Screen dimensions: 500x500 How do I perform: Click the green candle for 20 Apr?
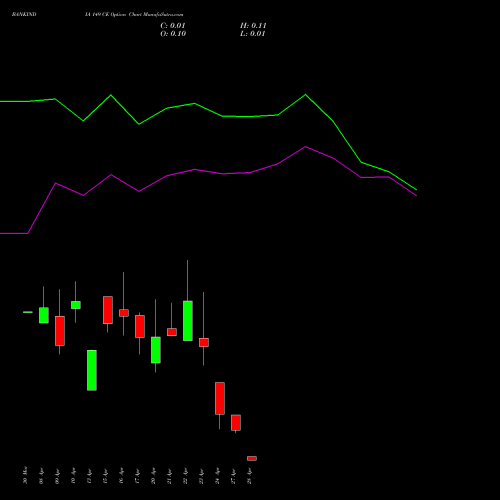tap(156, 350)
